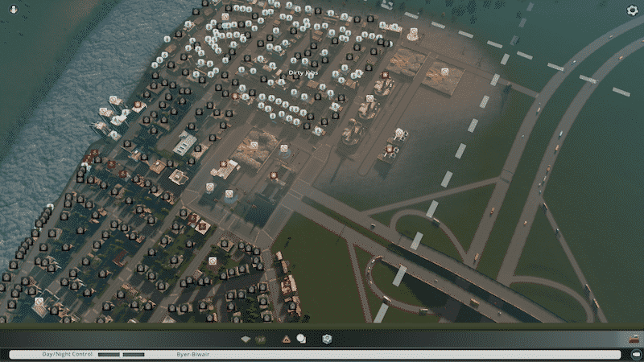Activate the bulldozer icon at bottom right
This screenshot has width=644, height=362.
point(634,339)
